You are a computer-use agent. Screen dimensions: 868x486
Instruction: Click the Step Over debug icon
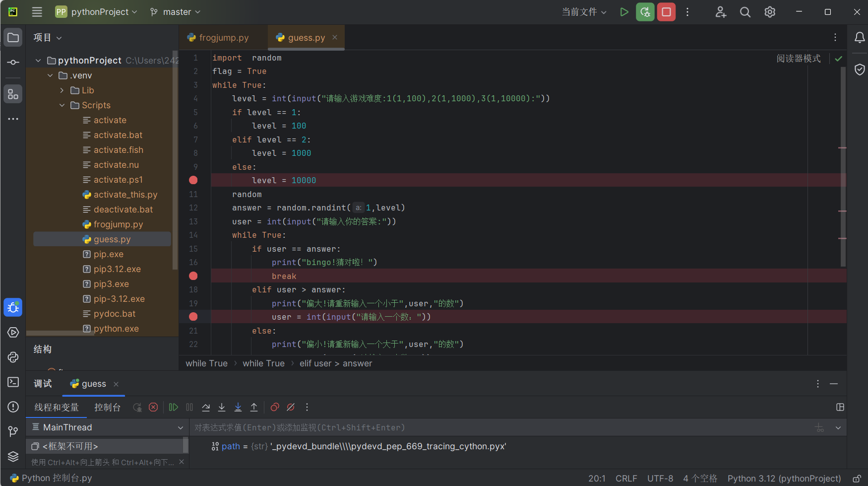pos(206,407)
